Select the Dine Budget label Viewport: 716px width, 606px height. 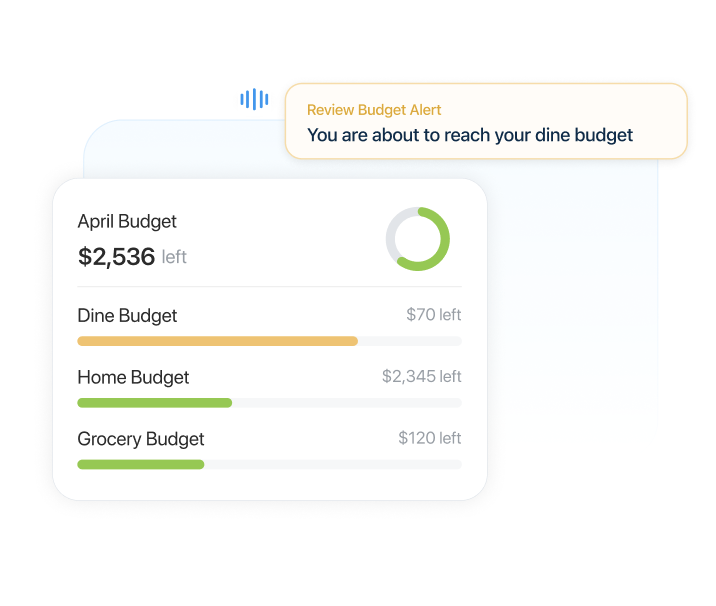(127, 316)
